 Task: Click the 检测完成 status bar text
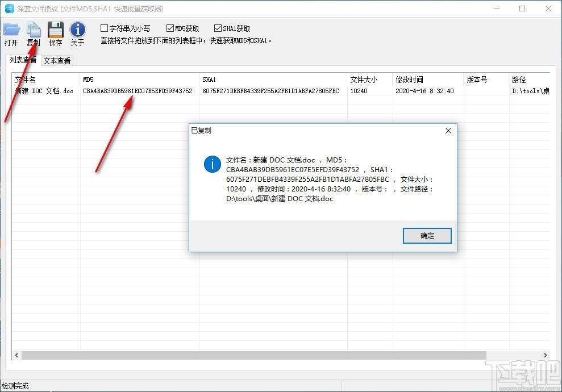pyautogui.click(x=15, y=386)
